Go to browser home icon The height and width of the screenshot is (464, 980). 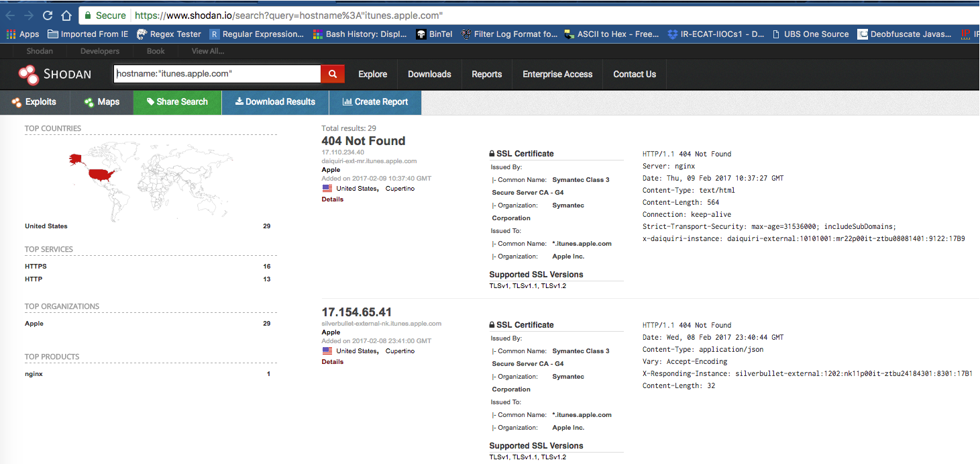[66, 15]
